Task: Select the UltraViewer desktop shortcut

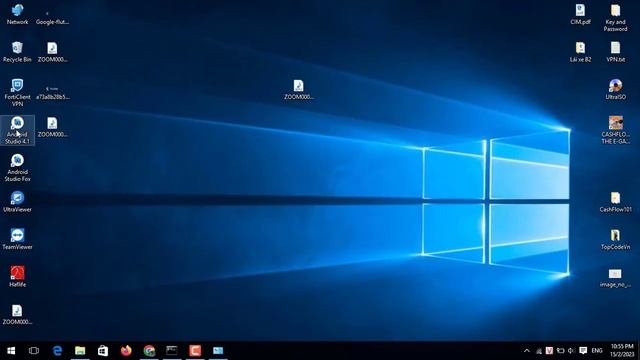Action: pyautogui.click(x=17, y=202)
